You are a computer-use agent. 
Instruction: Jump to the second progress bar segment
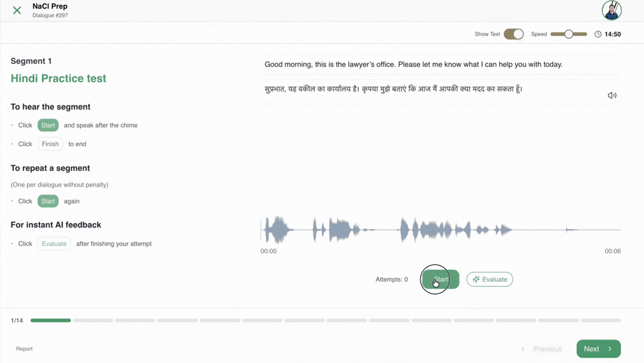pyautogui.click(x=93, y=321)
